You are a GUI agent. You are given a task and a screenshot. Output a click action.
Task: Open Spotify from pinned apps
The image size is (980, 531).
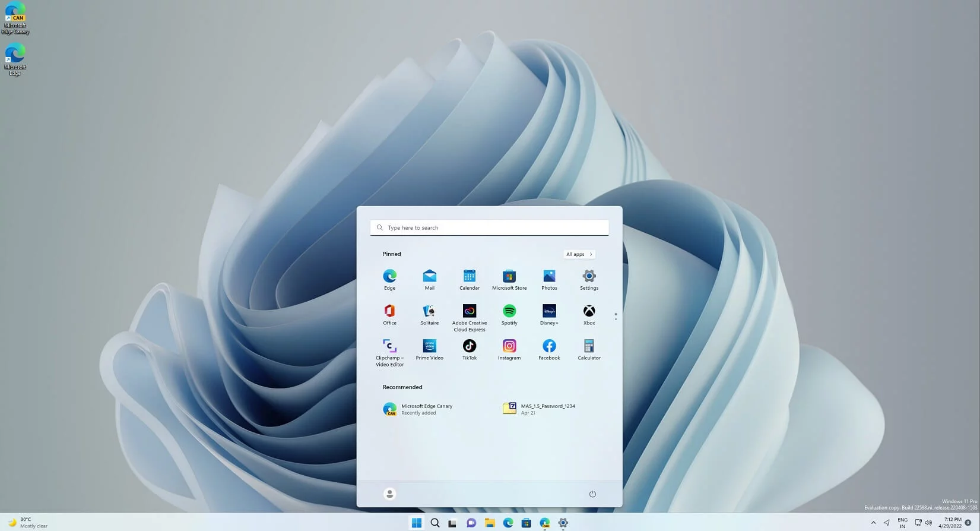point(509,314)
